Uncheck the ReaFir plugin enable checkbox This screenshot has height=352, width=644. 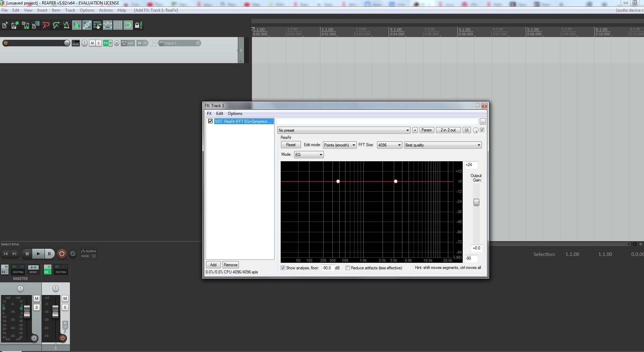210,121
